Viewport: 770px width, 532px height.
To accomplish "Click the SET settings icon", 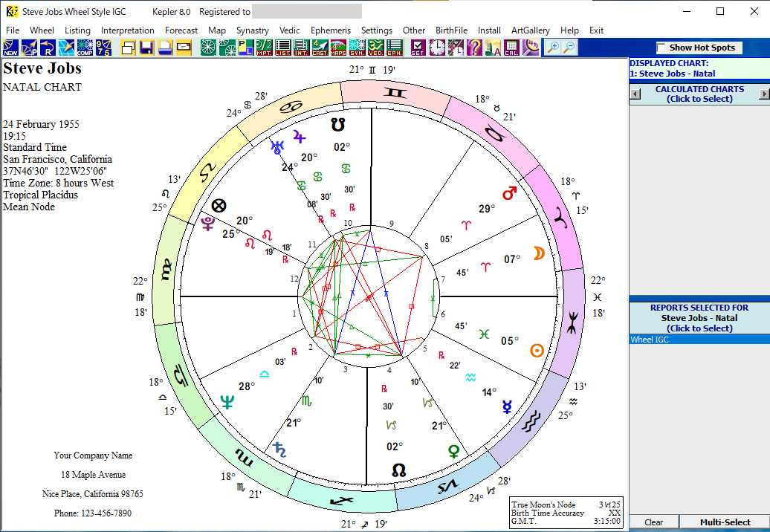I will (x=418, y=48).
